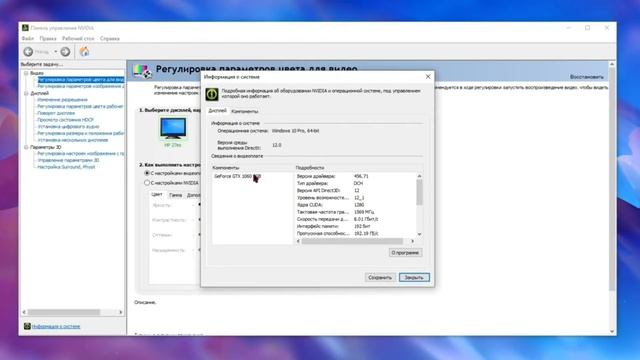Click the details list scroll-down arrow
Screen dimensions: 640x360
(x=419, y=234)
